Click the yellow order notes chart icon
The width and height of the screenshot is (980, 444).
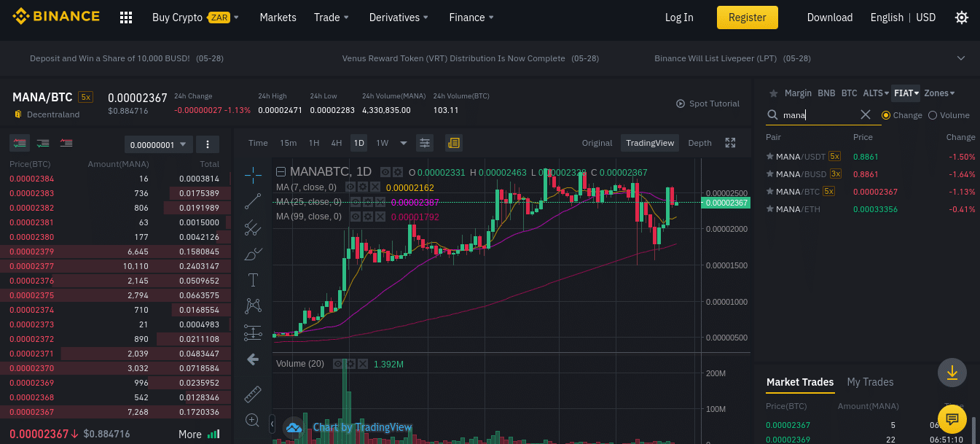(454, 143)
